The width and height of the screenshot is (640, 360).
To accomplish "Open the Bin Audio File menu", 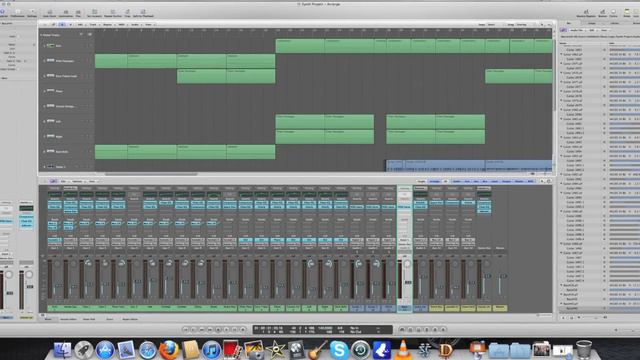I will coord(577,30).
